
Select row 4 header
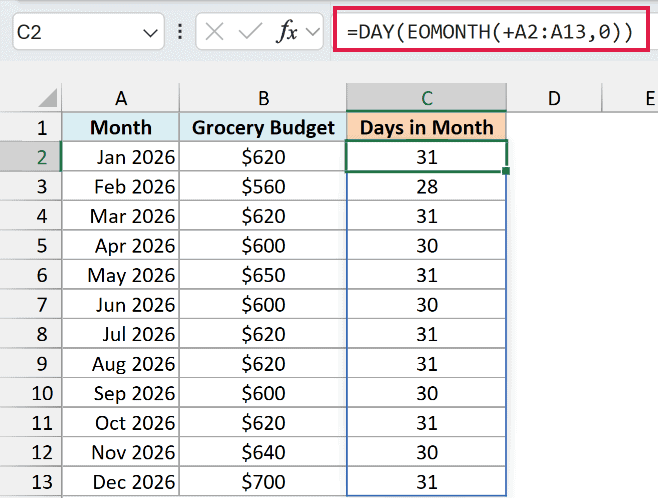[x=31, y=216]
